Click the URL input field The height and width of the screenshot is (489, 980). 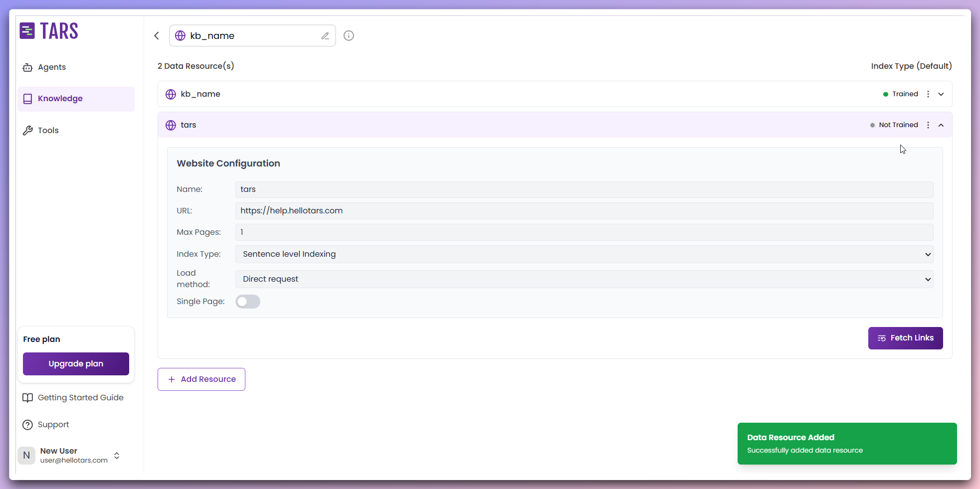[584, 211]
